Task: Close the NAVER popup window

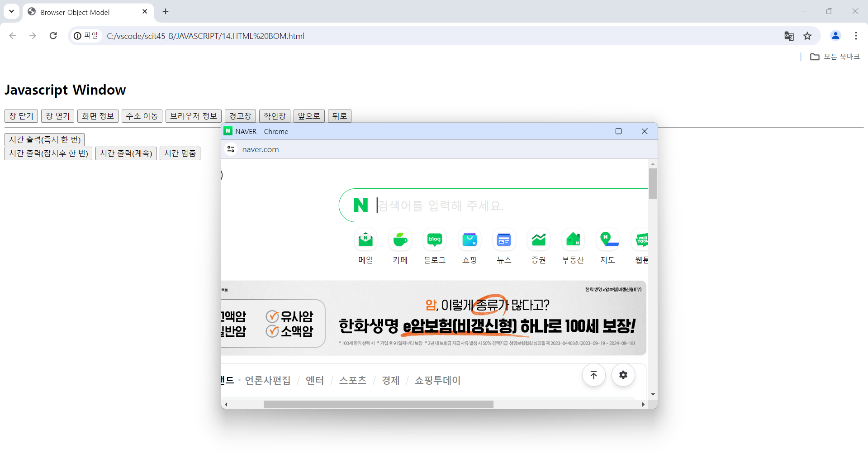Action: [x=645, y=131]
